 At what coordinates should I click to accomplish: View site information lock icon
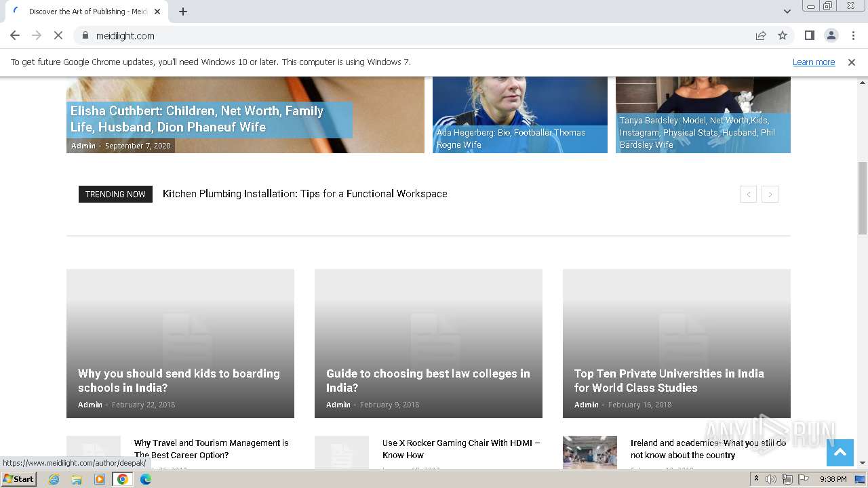click(85, 35)
